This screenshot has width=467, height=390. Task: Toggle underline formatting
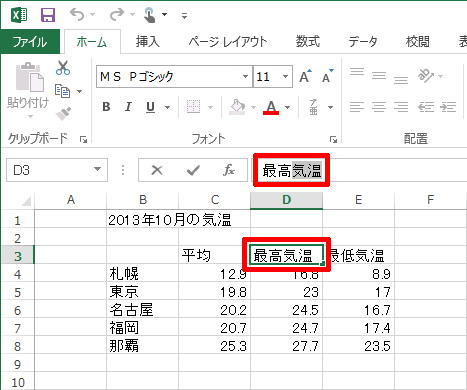click(150, 107)
